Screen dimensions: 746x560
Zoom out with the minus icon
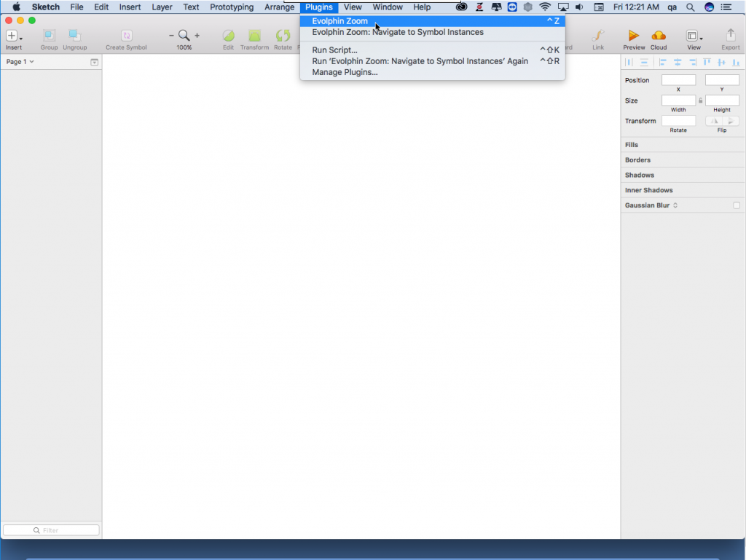pos(171,36)
